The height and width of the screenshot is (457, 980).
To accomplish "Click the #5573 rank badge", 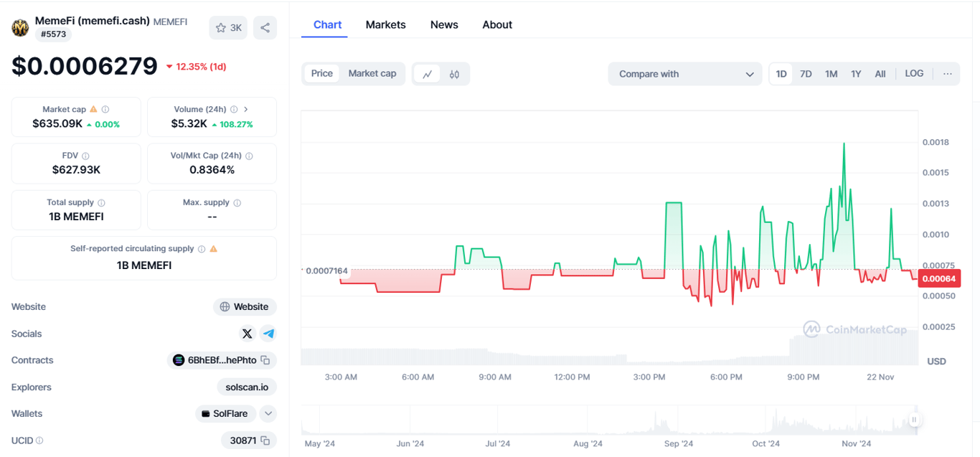I will pyautogui.click(x=53, y=34).
